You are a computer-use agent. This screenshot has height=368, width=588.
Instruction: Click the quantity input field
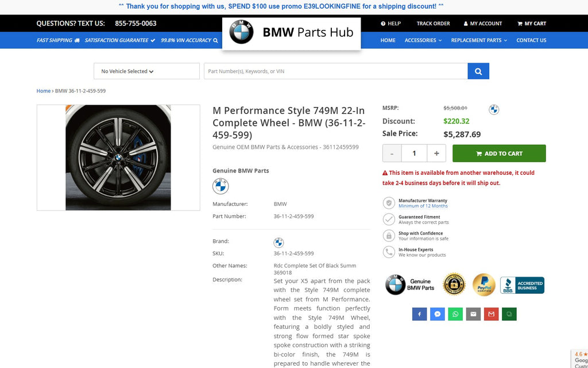(414, 154)
